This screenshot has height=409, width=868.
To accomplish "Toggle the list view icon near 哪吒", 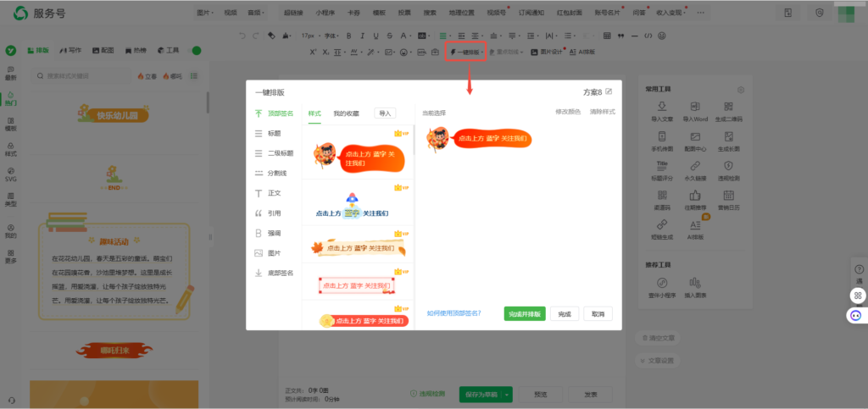I will point(194,75).
